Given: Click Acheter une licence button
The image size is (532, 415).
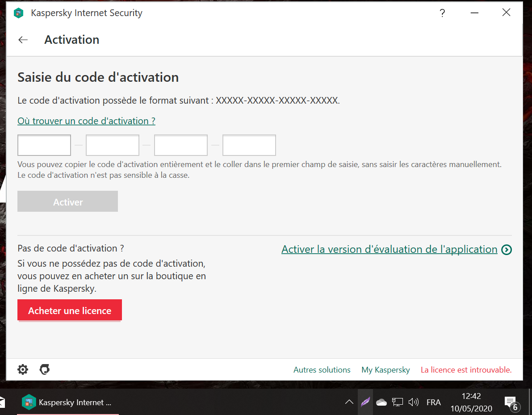Looking at the screenshot, I should pos(70,310).
